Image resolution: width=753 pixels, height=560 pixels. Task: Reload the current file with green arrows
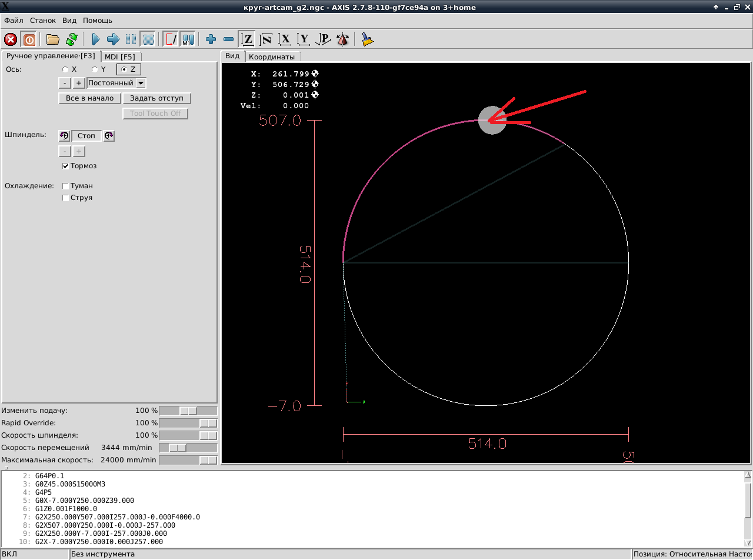point(71,39)
